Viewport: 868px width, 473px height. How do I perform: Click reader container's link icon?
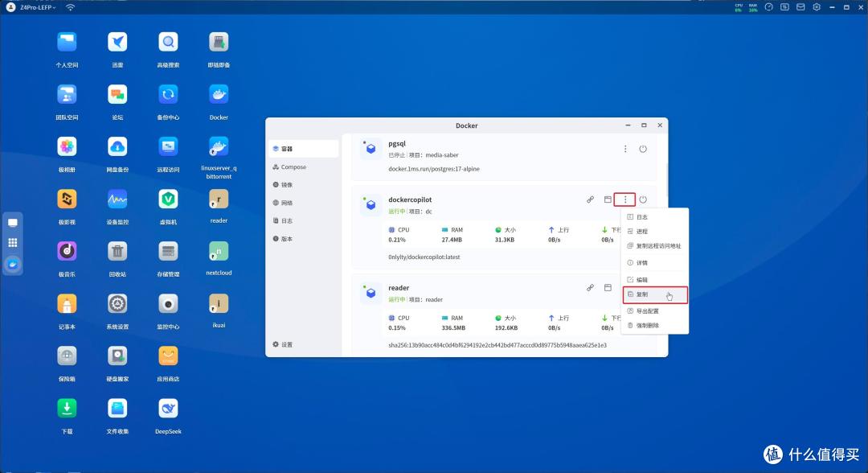point(590,288)
